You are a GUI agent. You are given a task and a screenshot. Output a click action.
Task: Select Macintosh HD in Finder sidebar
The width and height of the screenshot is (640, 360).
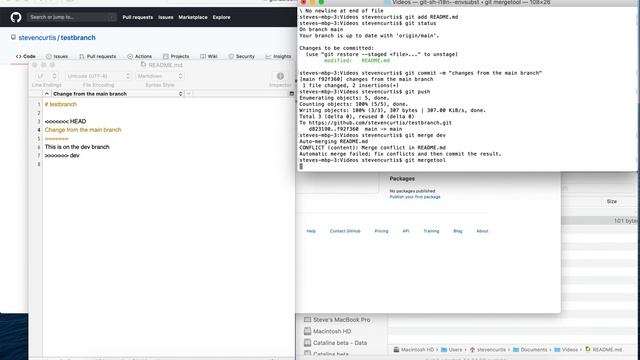tap(327, 331)
